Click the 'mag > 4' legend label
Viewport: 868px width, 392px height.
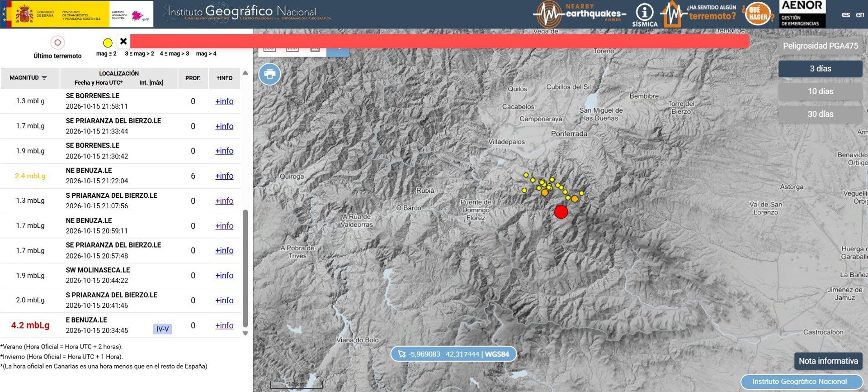tap(206, 53)
